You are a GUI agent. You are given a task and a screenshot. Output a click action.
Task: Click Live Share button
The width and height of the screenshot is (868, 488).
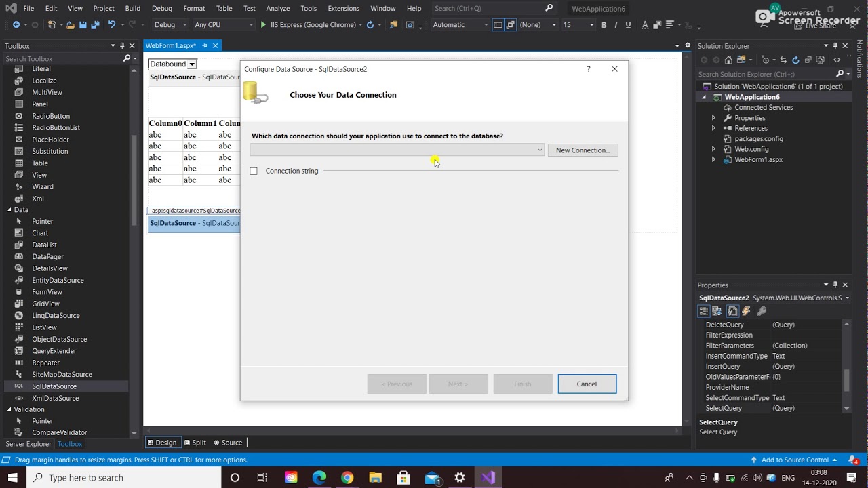click(x=814, y=25)
